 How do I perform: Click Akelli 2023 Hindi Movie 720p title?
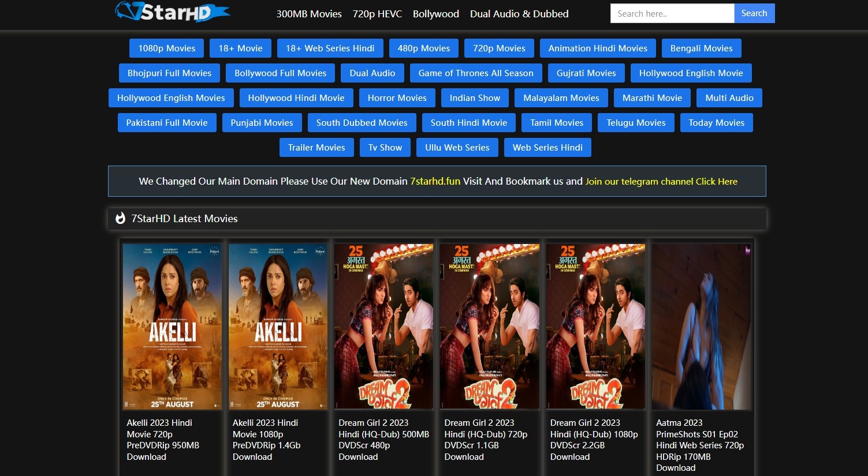pyautogui.click(x=163, y=440)
